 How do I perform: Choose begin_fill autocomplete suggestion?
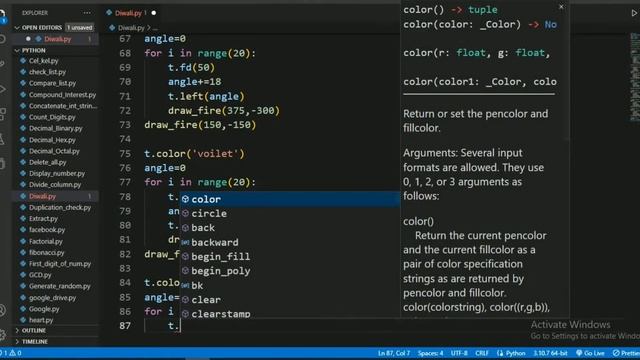[290, 256]
